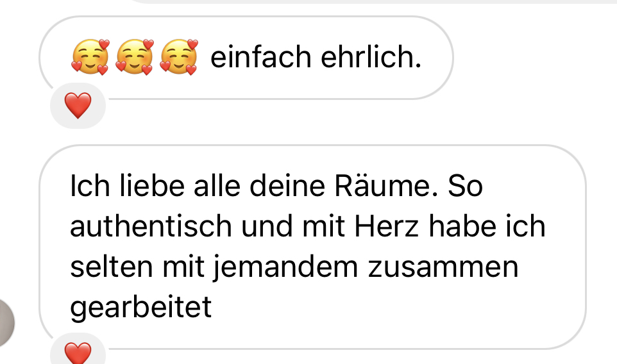Open the heart reaction under the 'gearbeitet' message
Viewport: 617px width, 364px height.
[x=78, y=351]
